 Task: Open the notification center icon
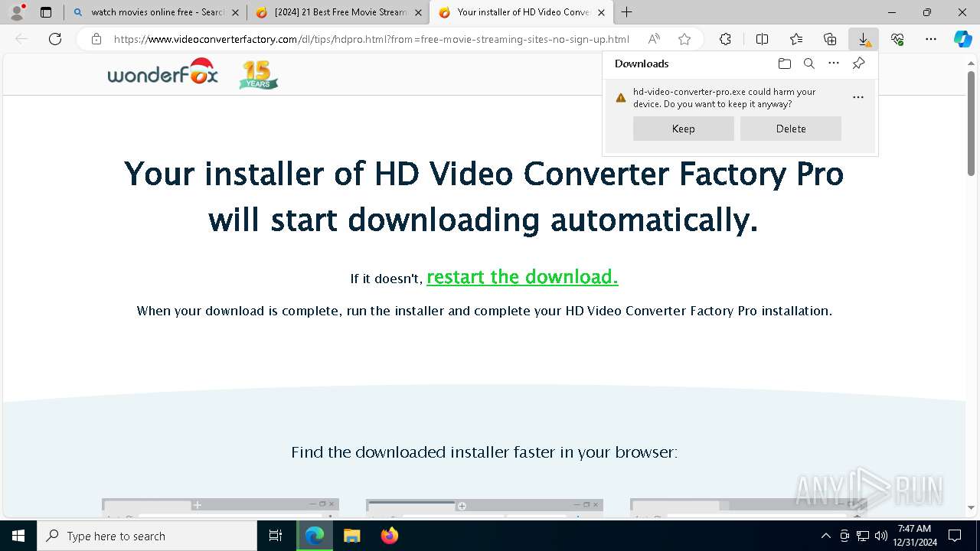coord(955,536)
